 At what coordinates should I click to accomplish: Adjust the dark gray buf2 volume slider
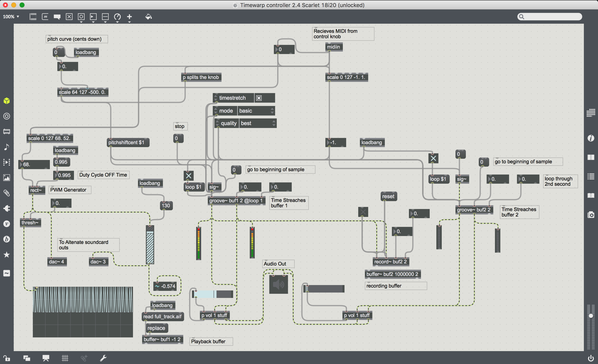click(x=324, y=289)
